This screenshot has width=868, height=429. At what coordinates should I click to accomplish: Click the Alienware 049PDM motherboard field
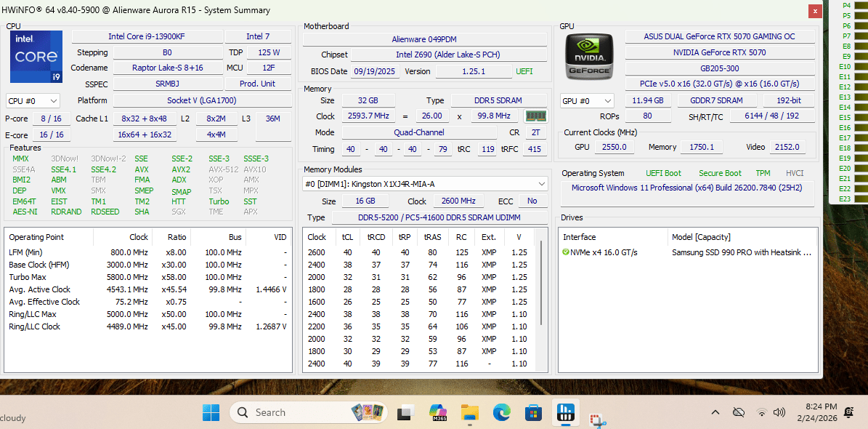click(425, 39)
